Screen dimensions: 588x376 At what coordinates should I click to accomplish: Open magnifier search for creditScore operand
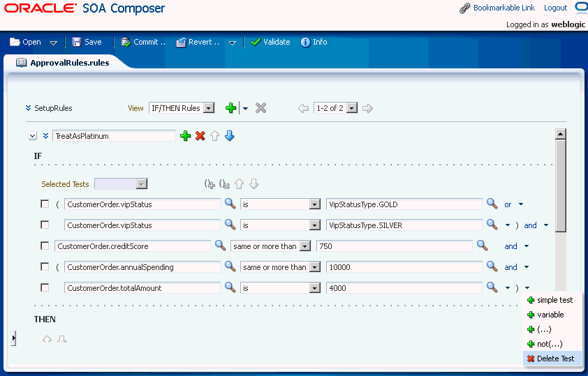[x=220, y=246]
